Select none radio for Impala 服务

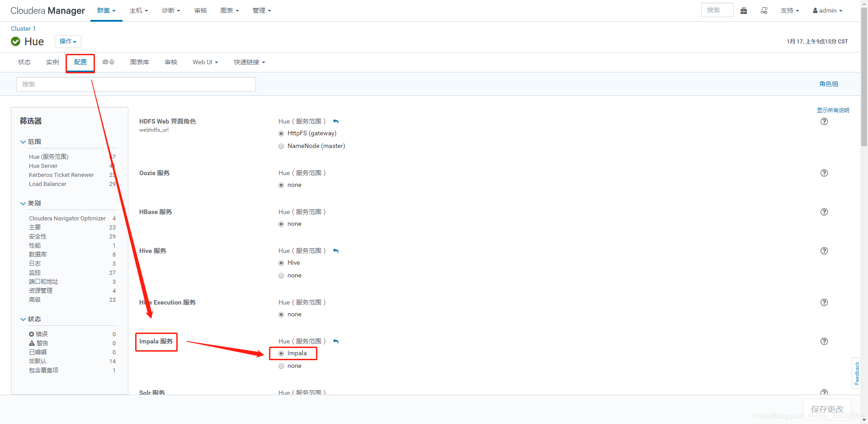pos(281,366)
